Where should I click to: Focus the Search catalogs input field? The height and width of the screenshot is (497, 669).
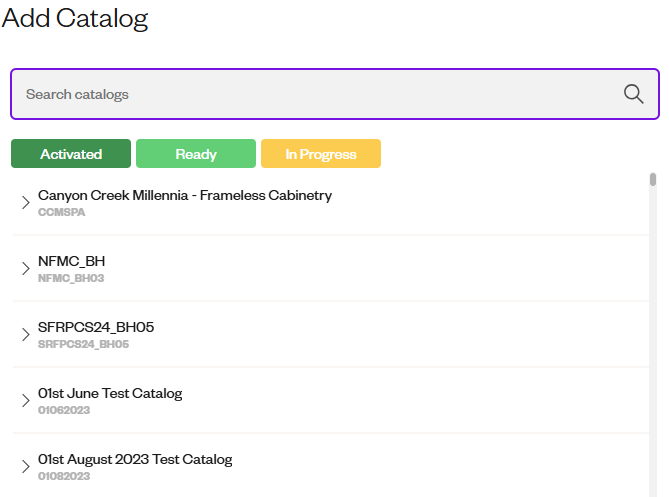tap(335, 94)
